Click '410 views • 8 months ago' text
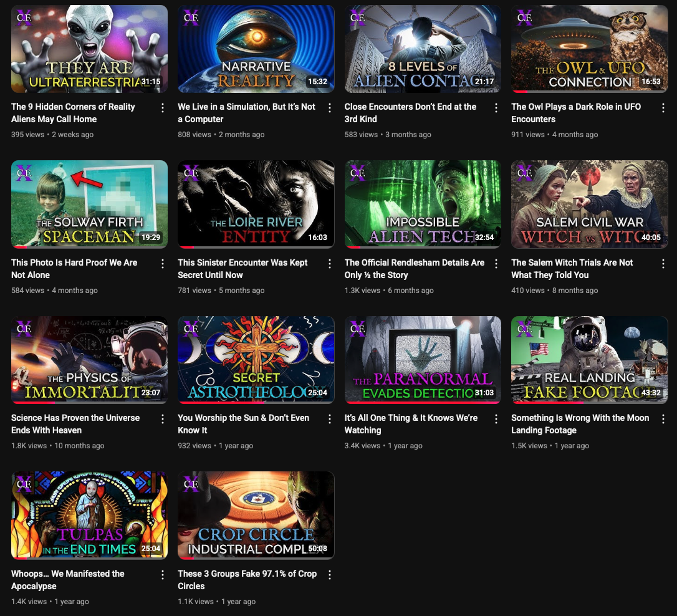 (554, 290)
